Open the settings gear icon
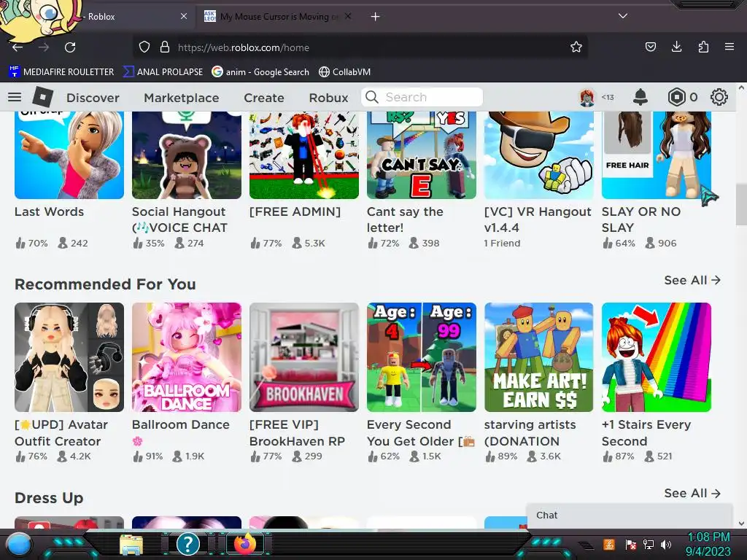The image size is (747, 560). pos(719,97)
